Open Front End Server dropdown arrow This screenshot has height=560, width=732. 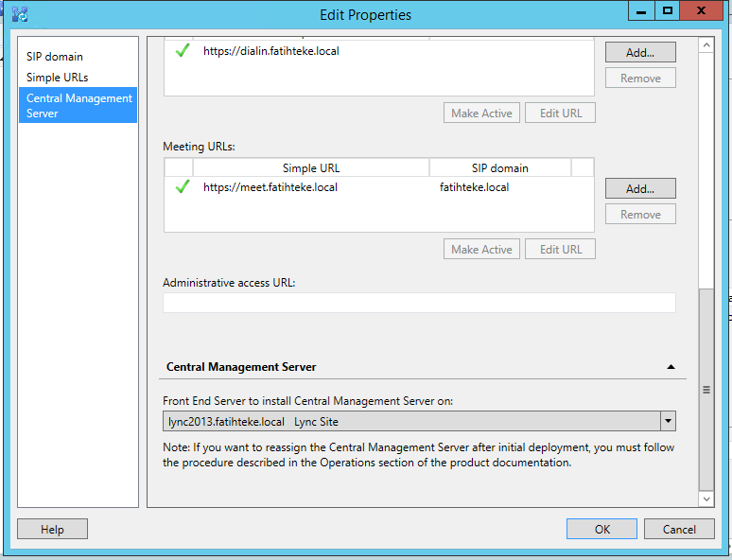pyautogui.click(x=668, y=421)
